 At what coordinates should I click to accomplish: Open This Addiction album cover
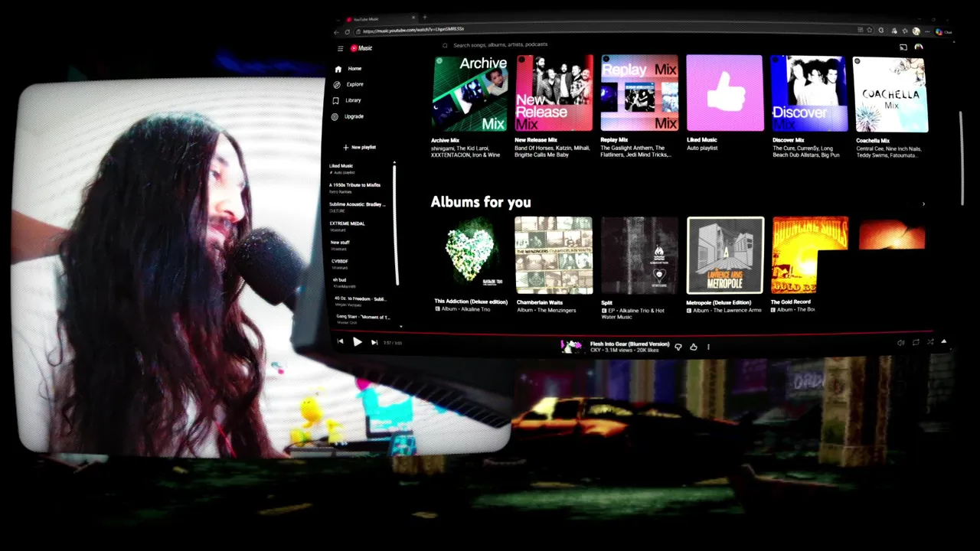(x=471, y=256)
